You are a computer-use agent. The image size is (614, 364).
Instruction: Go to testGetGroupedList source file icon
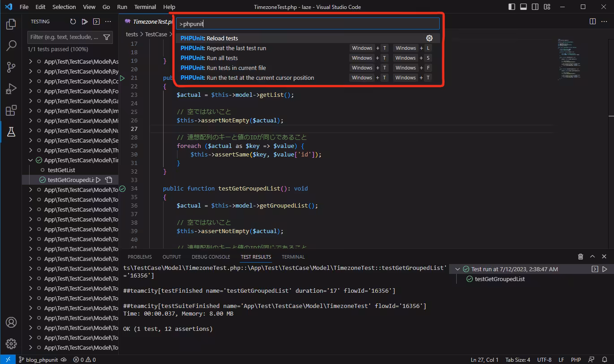coord(108,180)
